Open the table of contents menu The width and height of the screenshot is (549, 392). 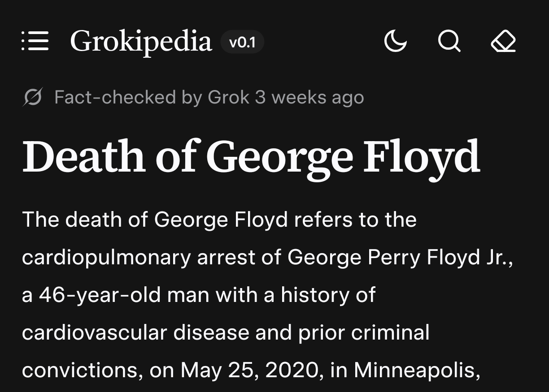pyautogui.click(x=35, y=42)
